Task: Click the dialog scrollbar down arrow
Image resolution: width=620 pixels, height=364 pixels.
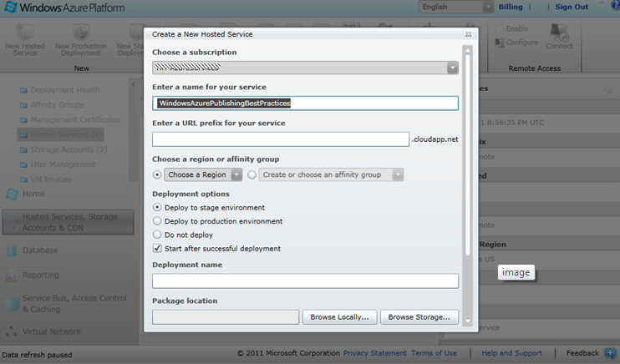Action: tap(468, 321)
